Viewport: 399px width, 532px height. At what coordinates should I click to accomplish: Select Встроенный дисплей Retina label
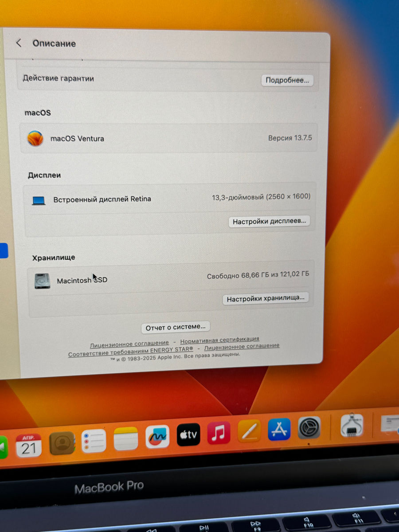pyautogui.click(x=102, y=199)
